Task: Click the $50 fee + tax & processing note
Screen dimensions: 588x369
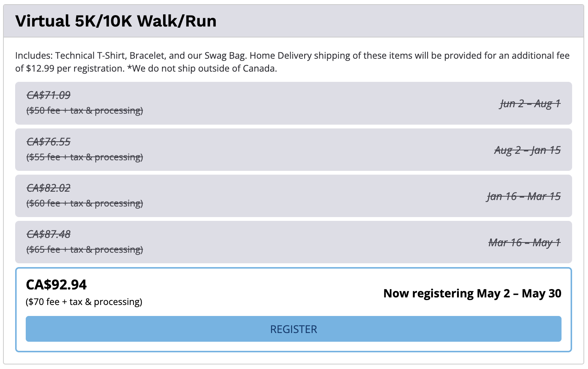Action: 85,111
